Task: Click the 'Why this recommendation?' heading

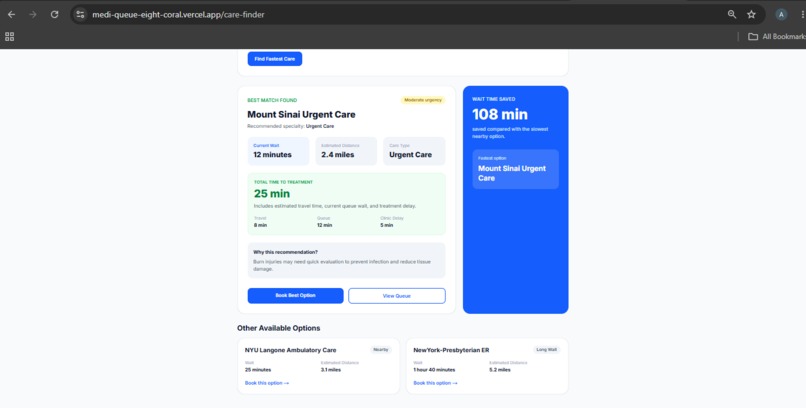Action: point(285,252)
